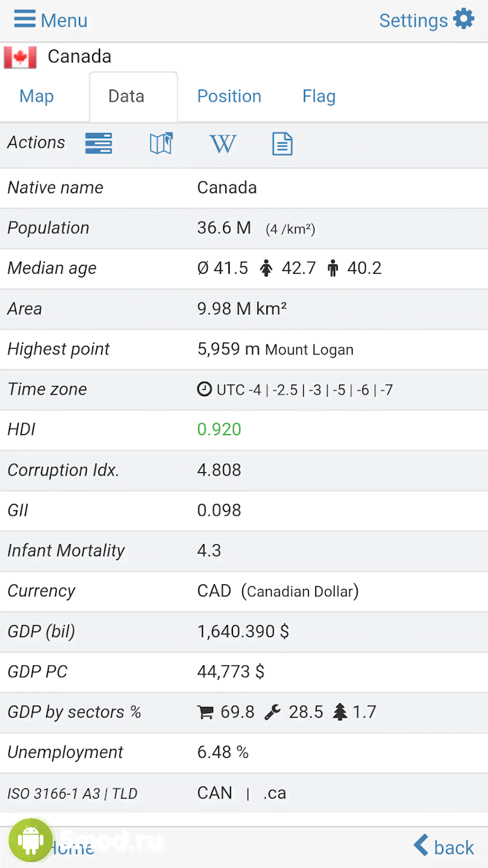
Task: Tap the green HDI value 0.920
Action: point(219,429)
